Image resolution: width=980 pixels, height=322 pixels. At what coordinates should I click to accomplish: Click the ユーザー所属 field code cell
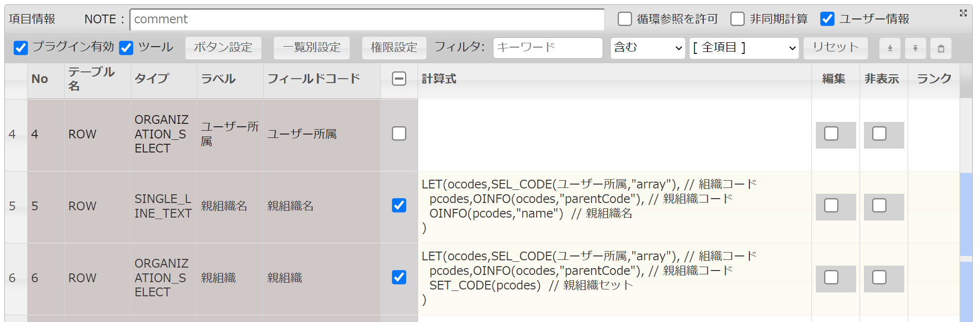pyautogui.click(x=322, y=135)
